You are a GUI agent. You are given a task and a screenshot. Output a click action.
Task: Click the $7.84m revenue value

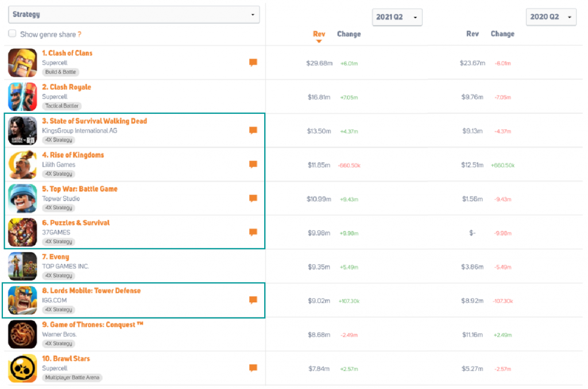[x=319, y=369]
